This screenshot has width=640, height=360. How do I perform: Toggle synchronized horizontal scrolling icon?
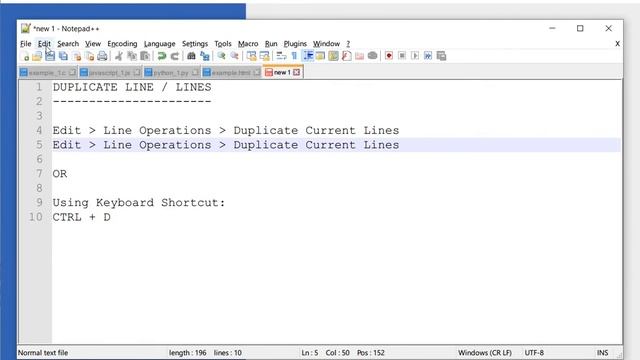(264, 56)
